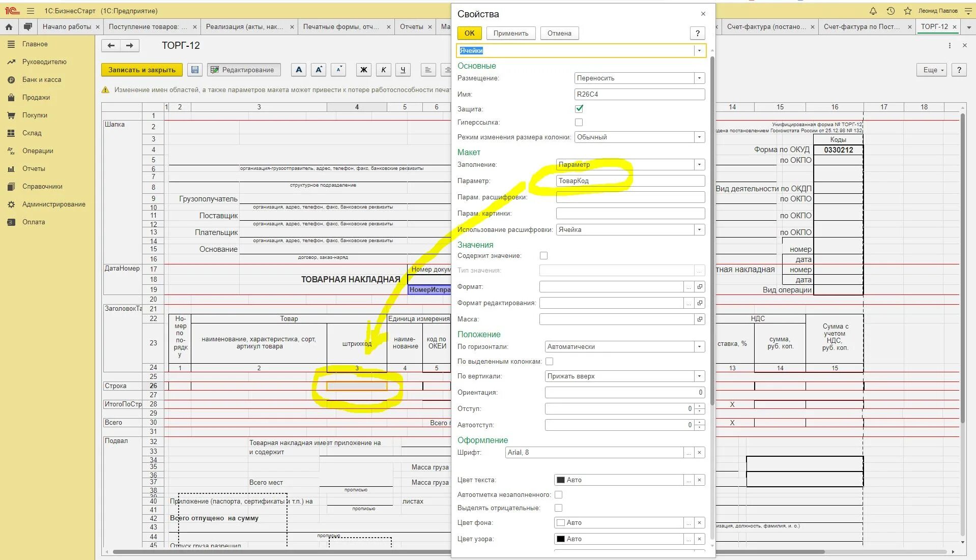Open 'Использование расшифровки' dropdown
976x560 pixels.
point(700,230)
